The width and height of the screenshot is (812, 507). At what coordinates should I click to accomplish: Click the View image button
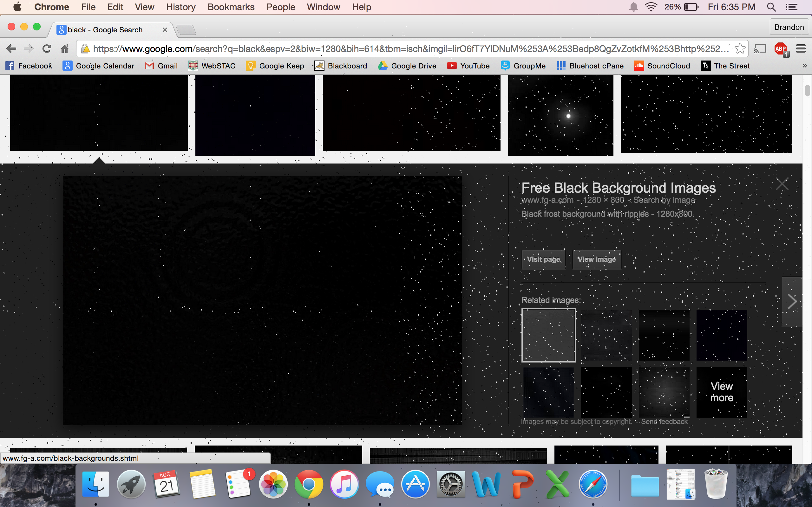(x=596, y=260)
